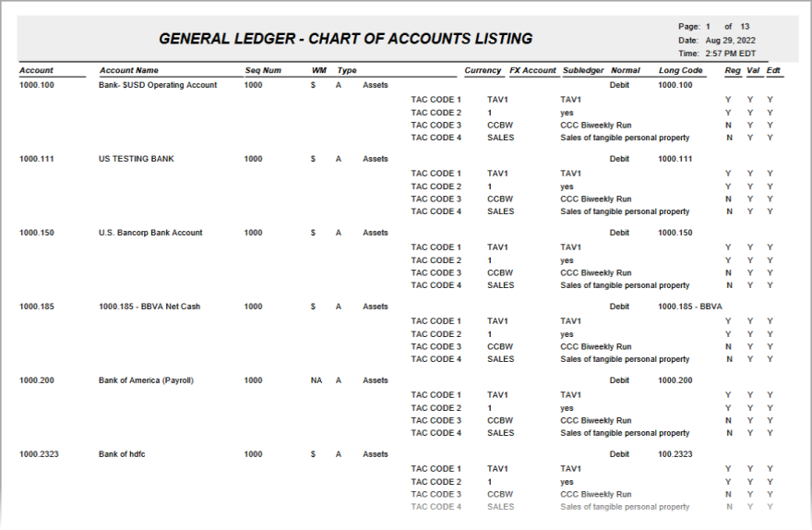
Task: Click the Val column header
Action: point(753,70)
